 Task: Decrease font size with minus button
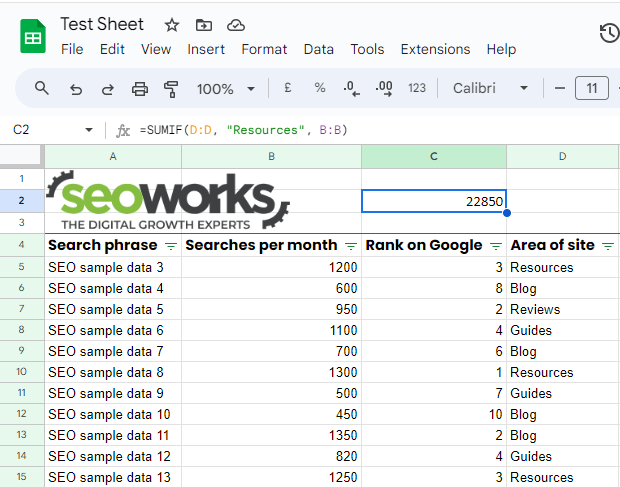560,88
